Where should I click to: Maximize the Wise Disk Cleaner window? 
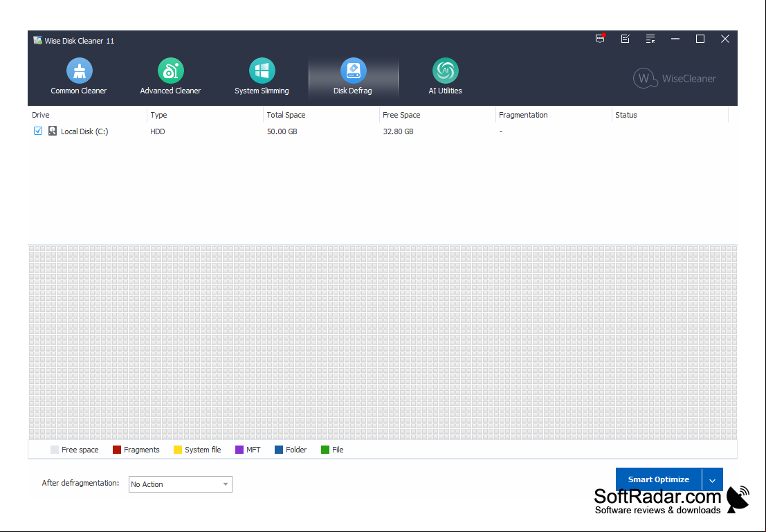(x=700, y=39)
